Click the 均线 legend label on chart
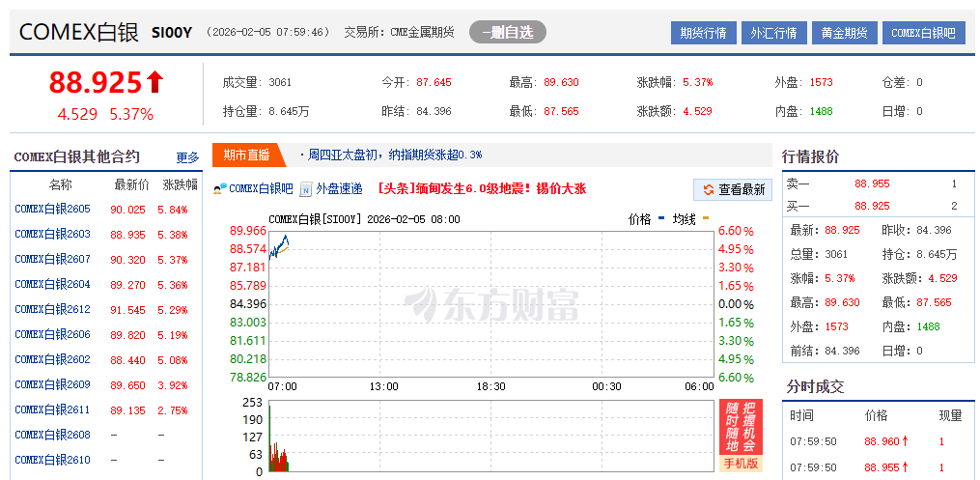 tap(685, 219)
